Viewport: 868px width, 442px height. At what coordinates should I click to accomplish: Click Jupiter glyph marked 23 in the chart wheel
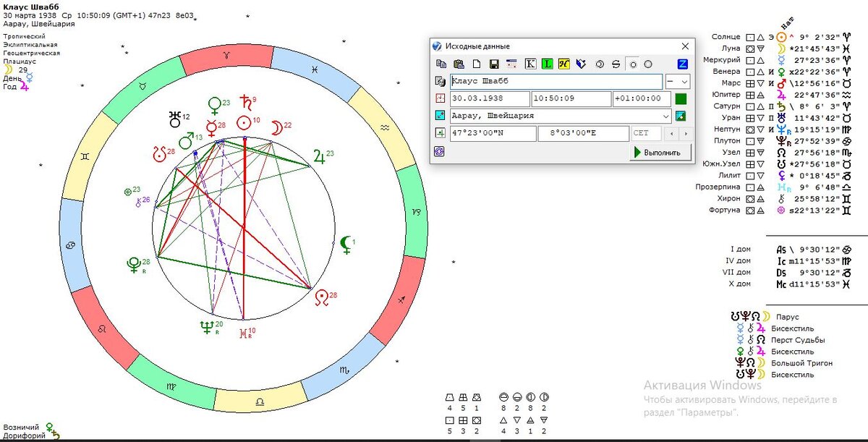(x=319, y=156)
